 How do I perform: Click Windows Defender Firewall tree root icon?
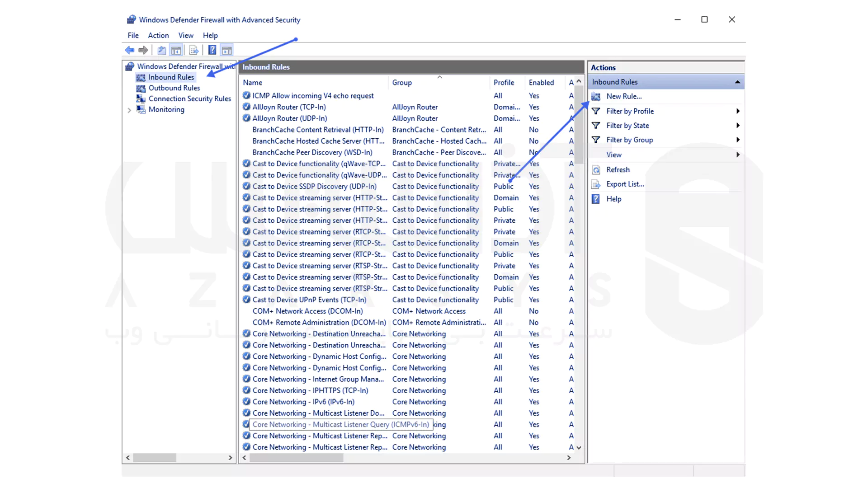[130, 66]
